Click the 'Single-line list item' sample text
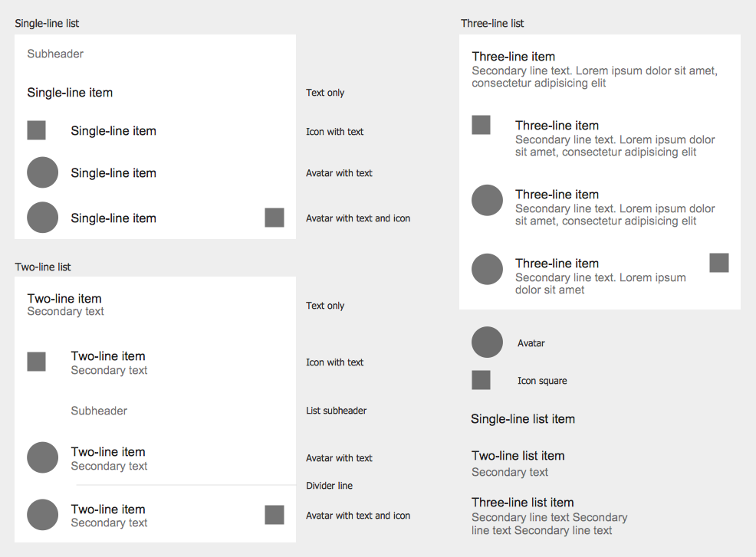 coord(523,419)
